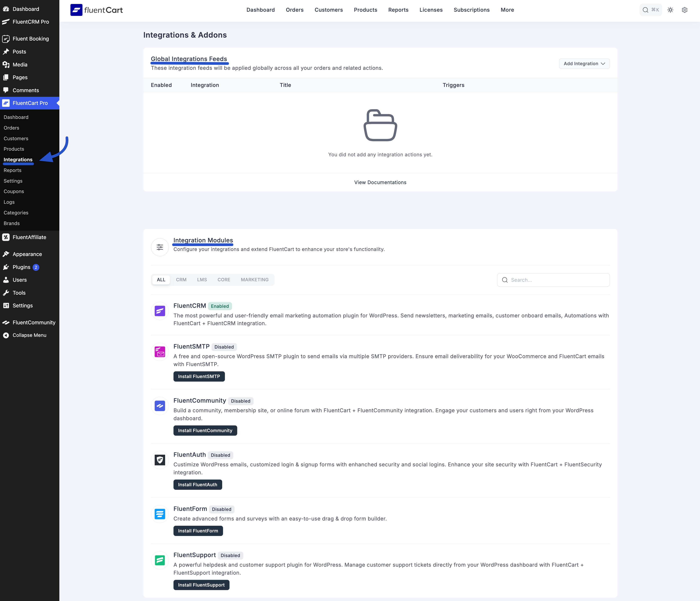The height and width of the screenshot is (601, 700).
Task: Click the FluentAuth shield icon
Action: (x=160, y=460)
